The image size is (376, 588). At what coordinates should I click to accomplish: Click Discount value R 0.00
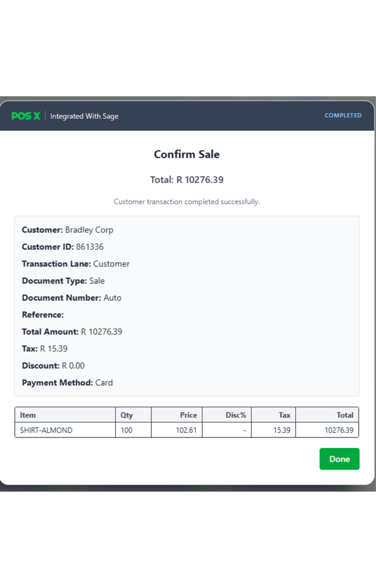coord(73,366)
